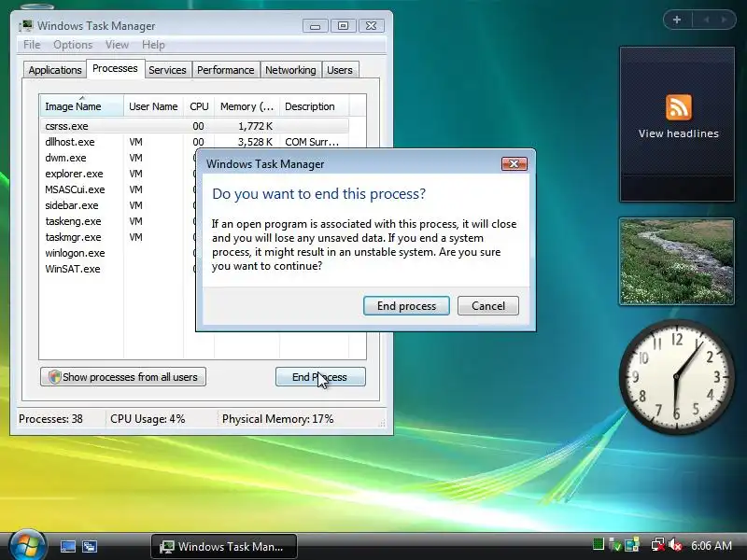The width and height of the screenshot is (747, 560).
Task: Click the Windows Task Manager taskbar button
Action: pyautogui.click(x=224, y=546)
